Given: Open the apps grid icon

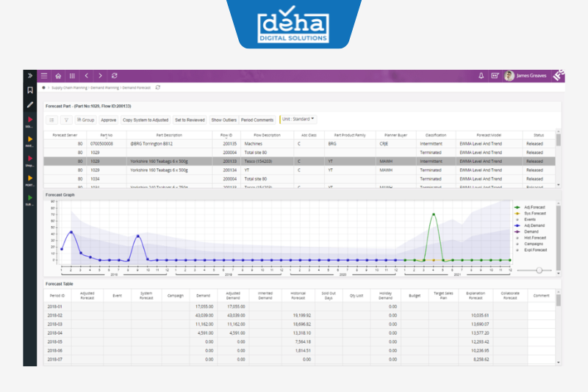Looking at the screenshot, I should click(72, 76).
